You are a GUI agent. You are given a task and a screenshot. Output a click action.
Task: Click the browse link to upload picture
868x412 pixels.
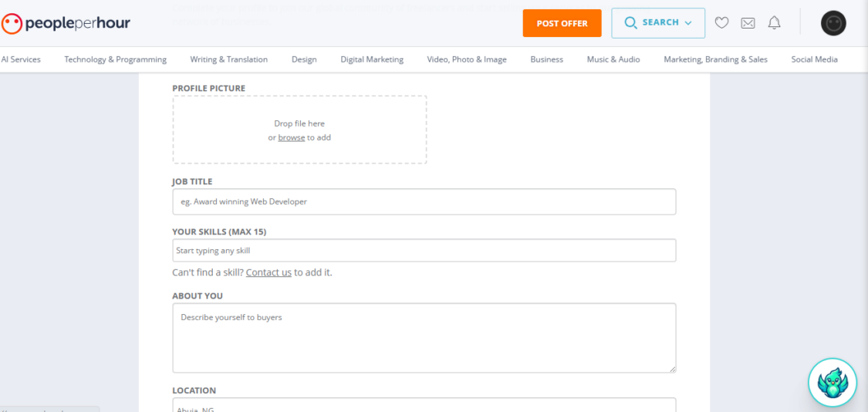[x=291, y=137]
